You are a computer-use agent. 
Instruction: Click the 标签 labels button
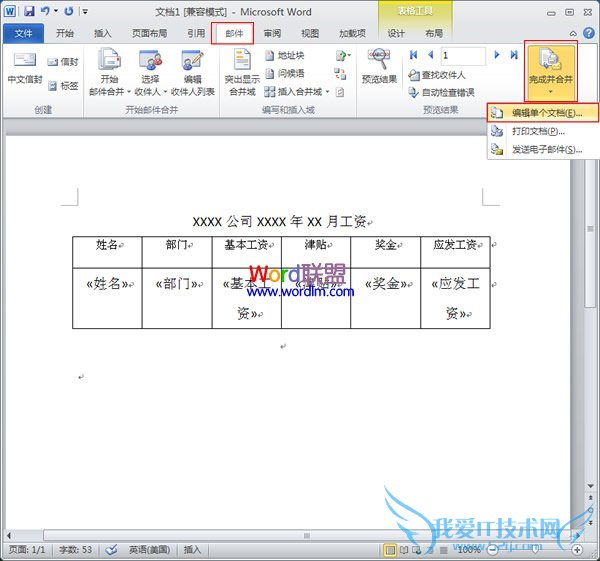click(64, 86)
